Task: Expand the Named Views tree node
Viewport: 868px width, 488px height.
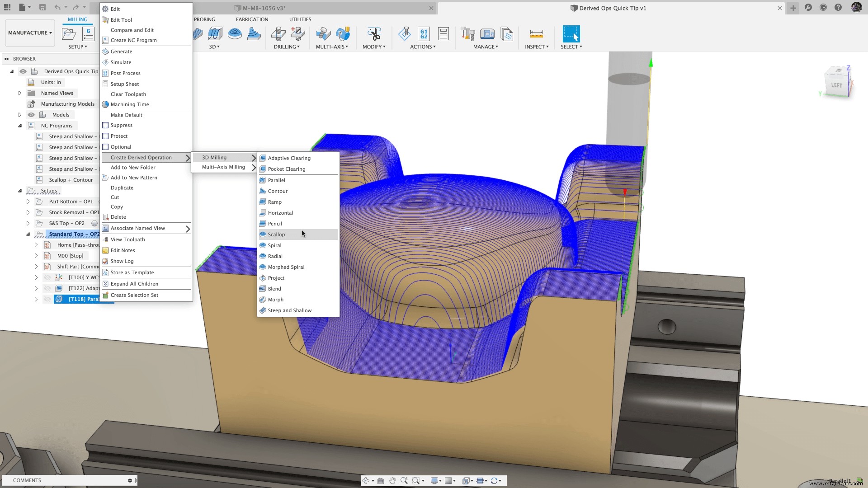Action: click(x=20, y=93)
